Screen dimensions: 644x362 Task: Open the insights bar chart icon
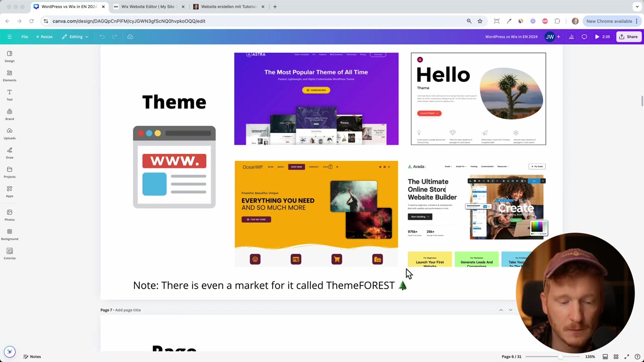click(571, 37)
